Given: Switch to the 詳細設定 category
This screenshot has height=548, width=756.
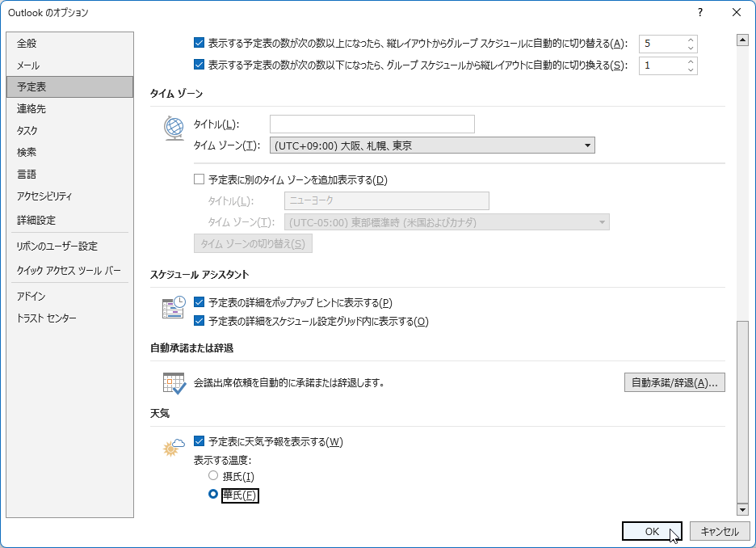Looking at the screenshot, I should point(36,220).
